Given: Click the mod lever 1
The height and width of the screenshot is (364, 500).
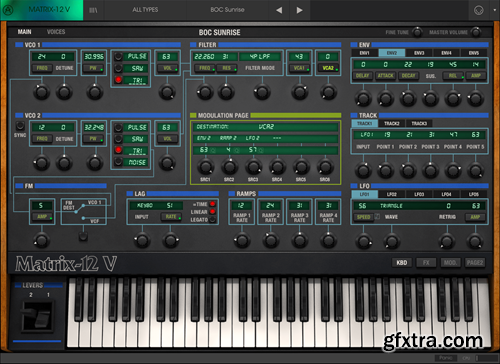Looking at the screenshot, I should tap(43, 319).
